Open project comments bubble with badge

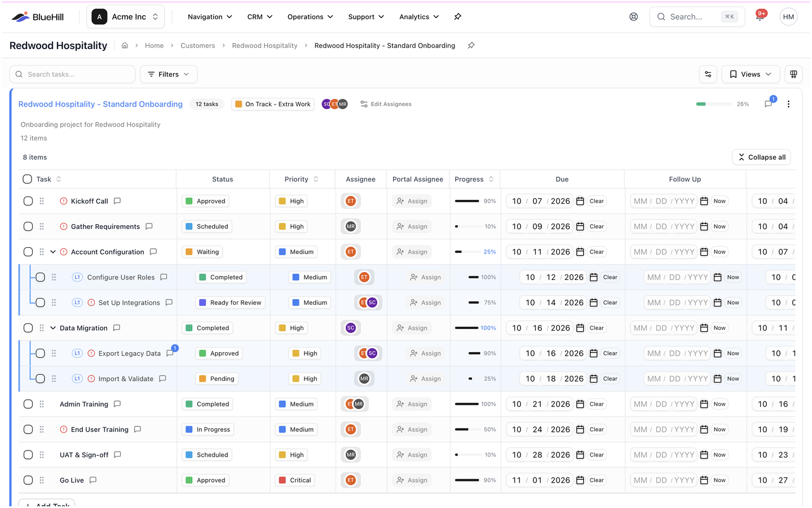tap(768, 104)
